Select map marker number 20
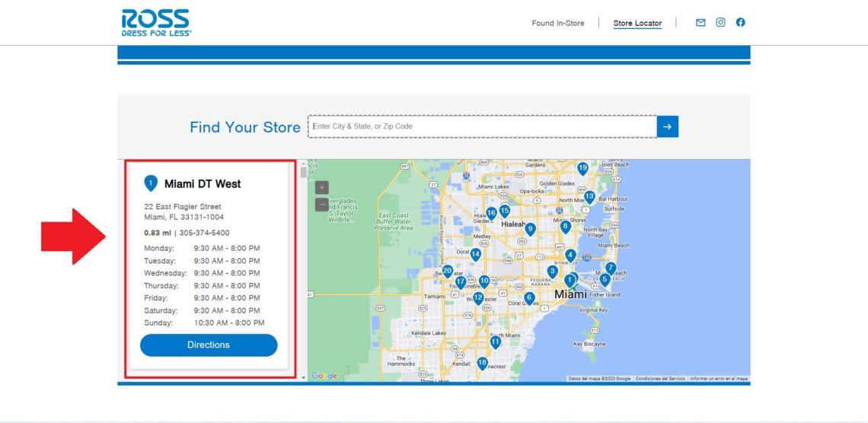This screenshot has height=423, width=868. pos(448,270)
